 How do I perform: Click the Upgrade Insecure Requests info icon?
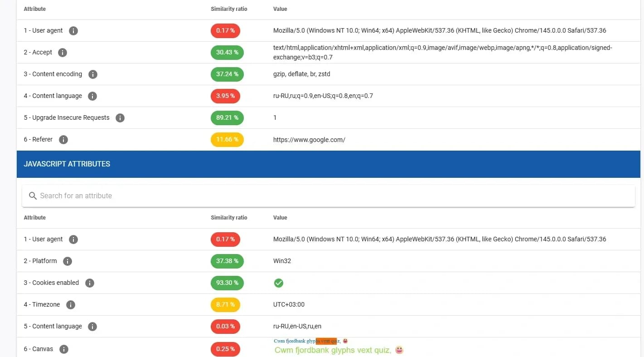tap(120, 117)
